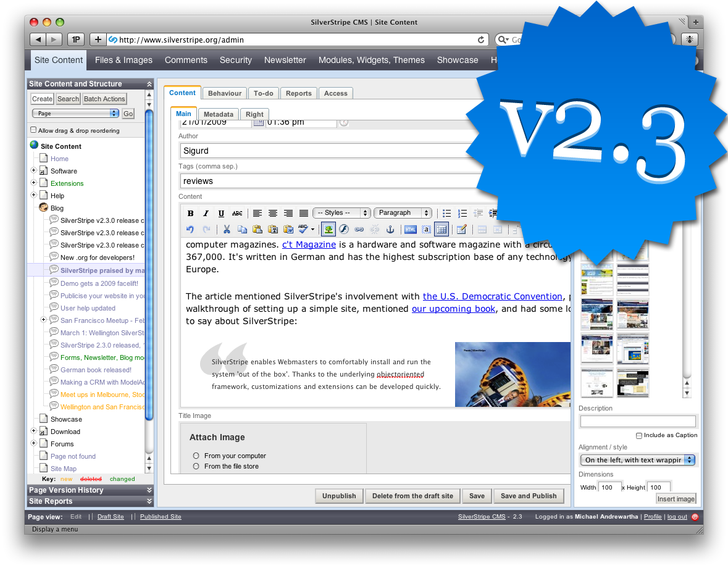
Task: Select the From your computer radio button
Action: pos(196,454)
